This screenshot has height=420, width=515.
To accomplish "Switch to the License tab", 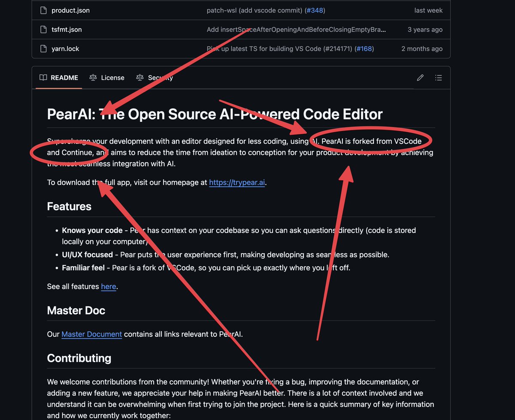I will coord(107,78).
